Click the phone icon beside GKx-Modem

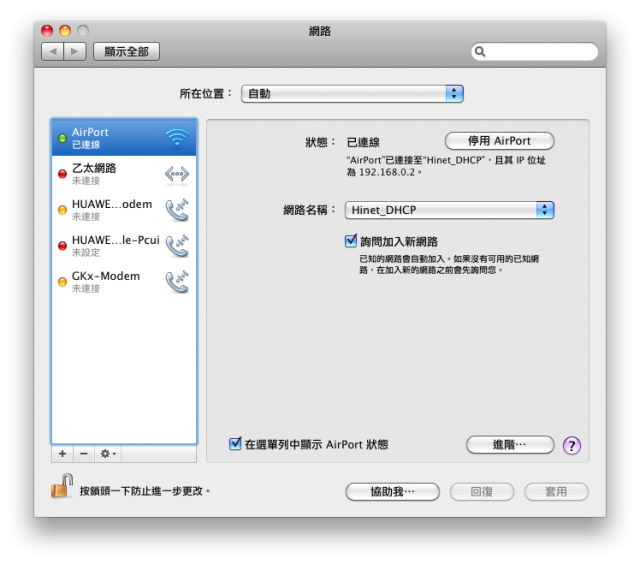(x=177, y=282)
